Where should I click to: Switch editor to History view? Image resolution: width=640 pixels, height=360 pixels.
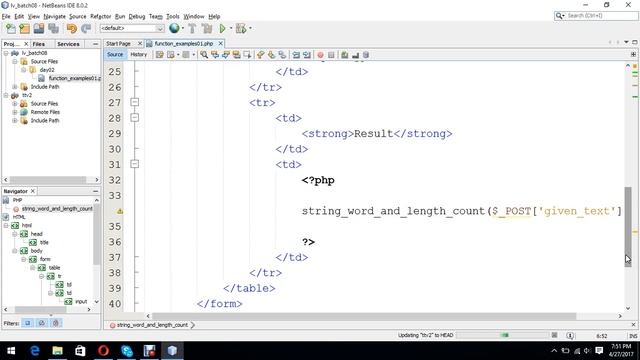coord(138,54)
